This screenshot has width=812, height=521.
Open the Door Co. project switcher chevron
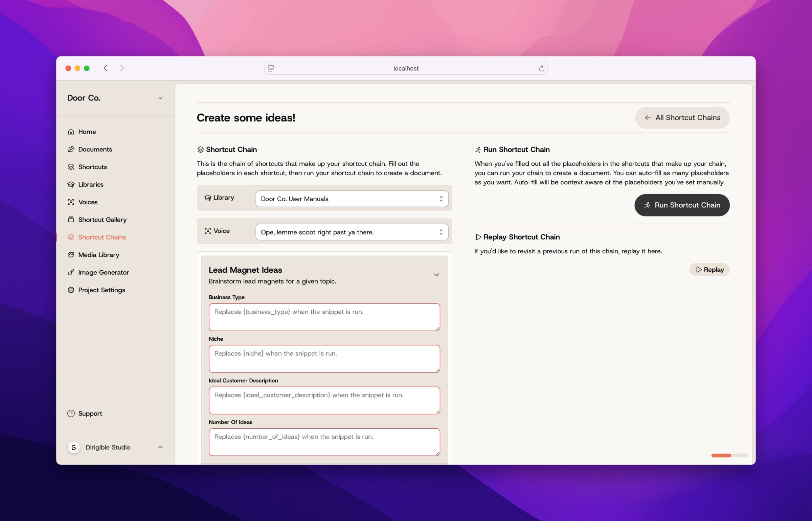160,98
